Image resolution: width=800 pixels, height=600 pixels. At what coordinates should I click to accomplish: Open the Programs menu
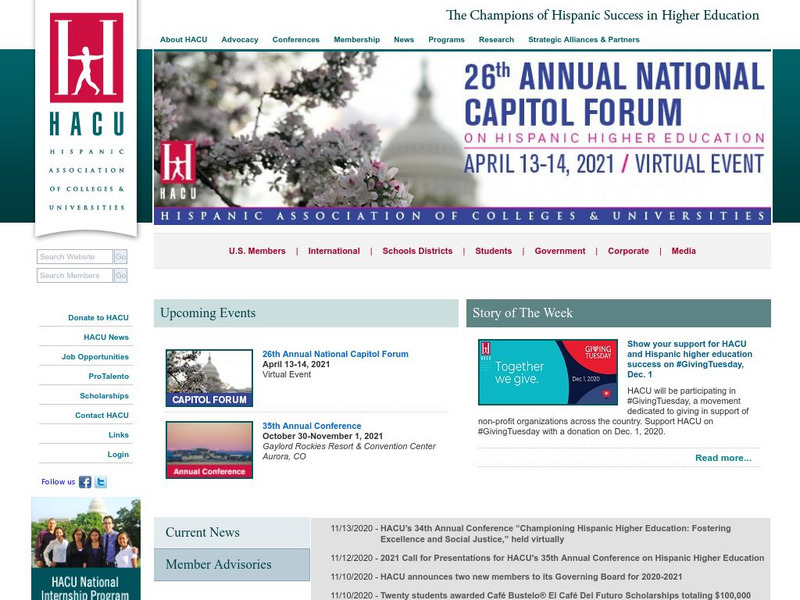[x=446, y=39]
